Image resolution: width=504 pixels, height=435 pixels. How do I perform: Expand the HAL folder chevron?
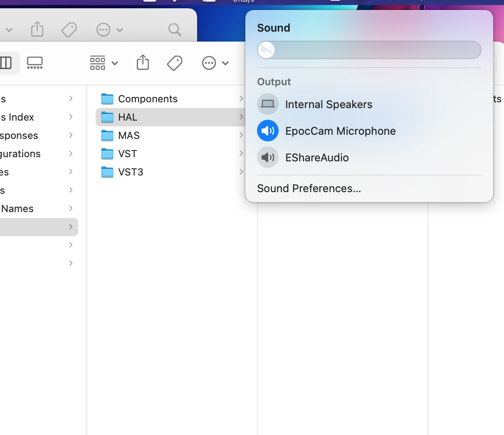click(241, 117)
